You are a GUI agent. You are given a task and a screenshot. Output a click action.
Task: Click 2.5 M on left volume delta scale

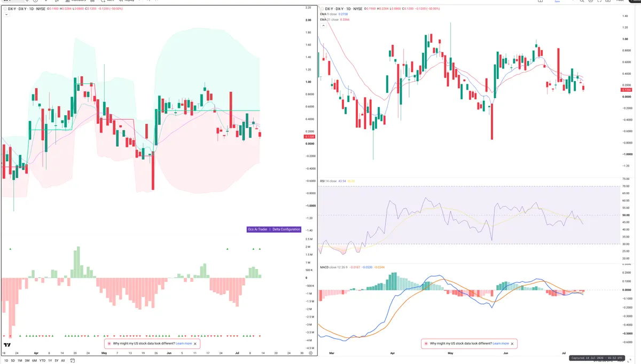coord(308,239)
